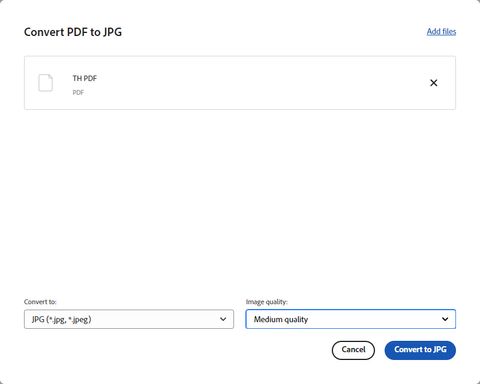
Task: Open the Medium quality image dropdown
Action: tap(351, 319)
